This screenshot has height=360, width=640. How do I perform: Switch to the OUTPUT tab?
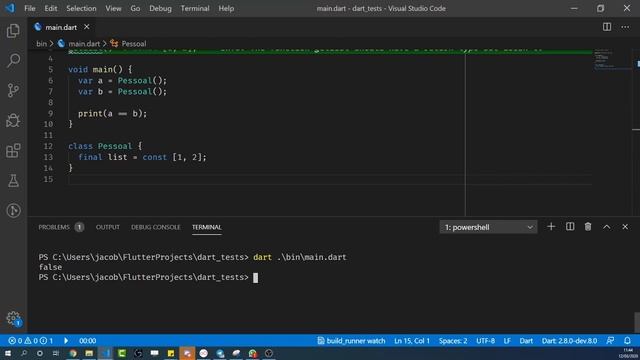108,227
